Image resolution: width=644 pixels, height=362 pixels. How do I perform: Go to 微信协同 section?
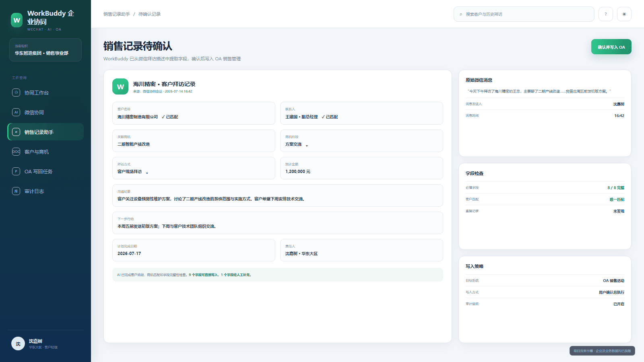pyautogui.click(x=45, y=112)
